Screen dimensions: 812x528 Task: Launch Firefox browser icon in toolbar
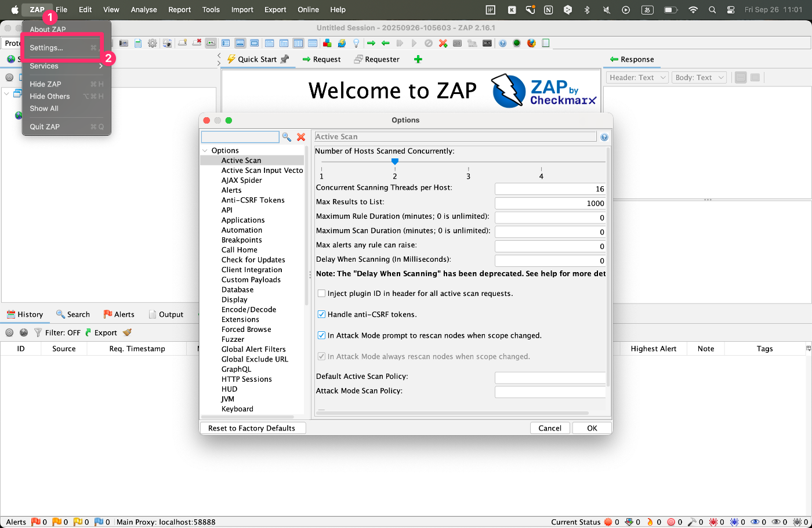531,43
